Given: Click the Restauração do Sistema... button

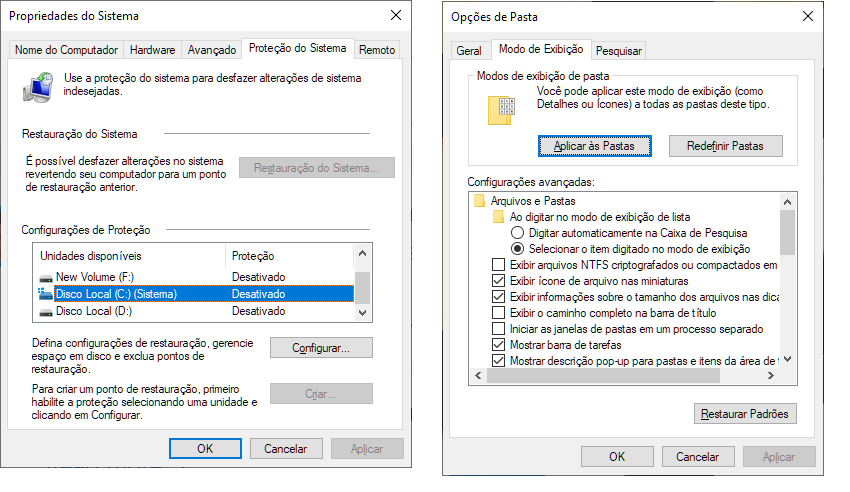Looking at the screenshot, I should 317,168.
